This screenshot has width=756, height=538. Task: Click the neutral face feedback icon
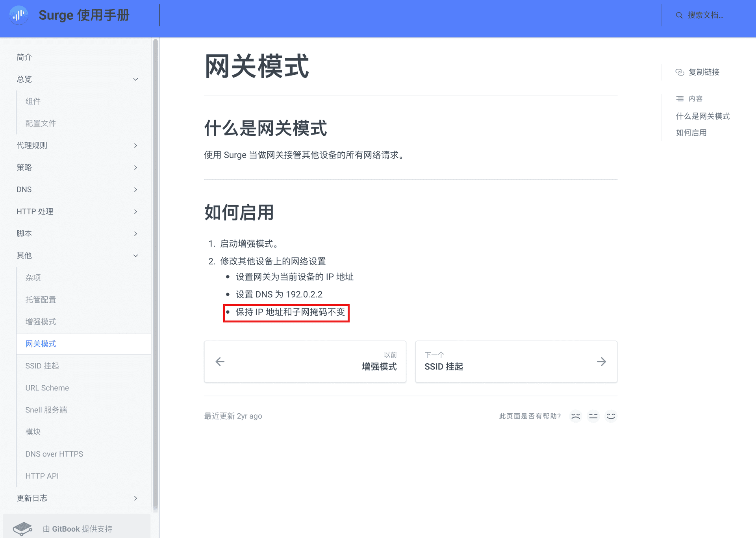[x=593, y=416]
